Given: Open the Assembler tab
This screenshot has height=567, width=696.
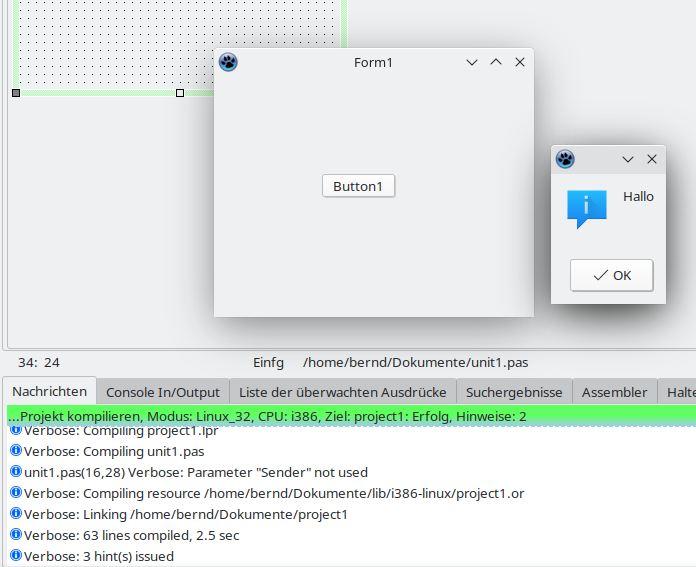Looking at the screenshot, I should coord(614,393).
